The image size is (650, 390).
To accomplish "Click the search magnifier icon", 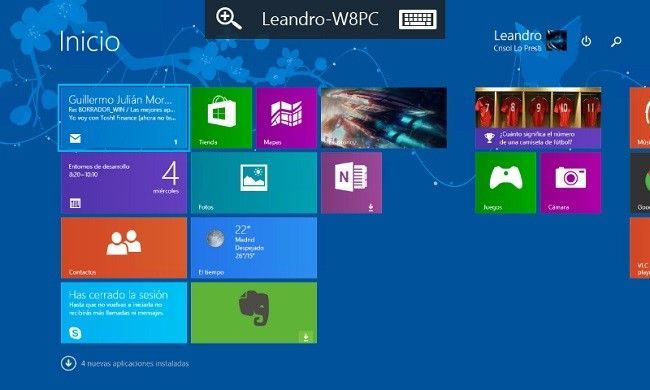I will point(616,41).
